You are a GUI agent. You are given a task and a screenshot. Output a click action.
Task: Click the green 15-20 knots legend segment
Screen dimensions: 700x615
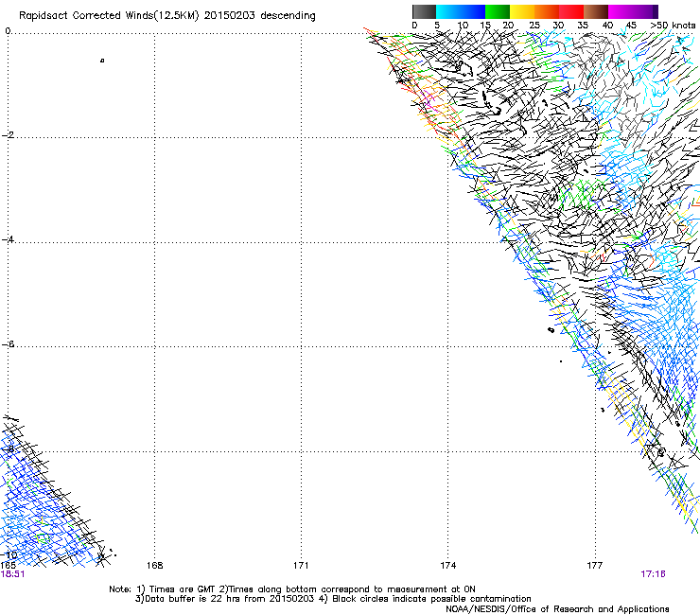point(498,11)
